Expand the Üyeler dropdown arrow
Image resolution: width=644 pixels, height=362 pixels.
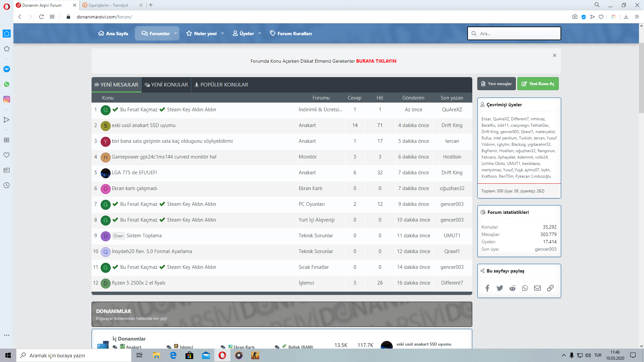[x=260, y=34]
